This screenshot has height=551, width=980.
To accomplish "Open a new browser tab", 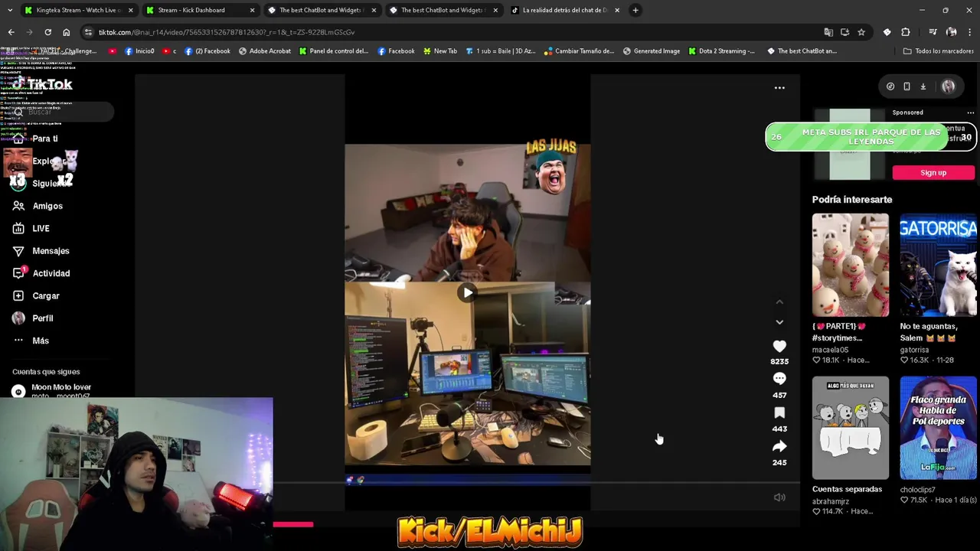I will [x=635, y=10].
